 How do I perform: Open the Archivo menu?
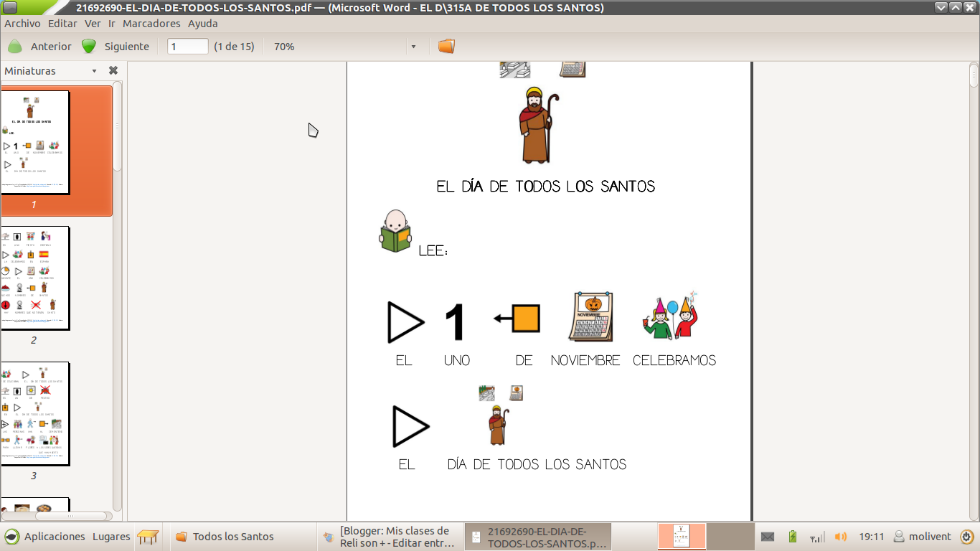(22, 23)
